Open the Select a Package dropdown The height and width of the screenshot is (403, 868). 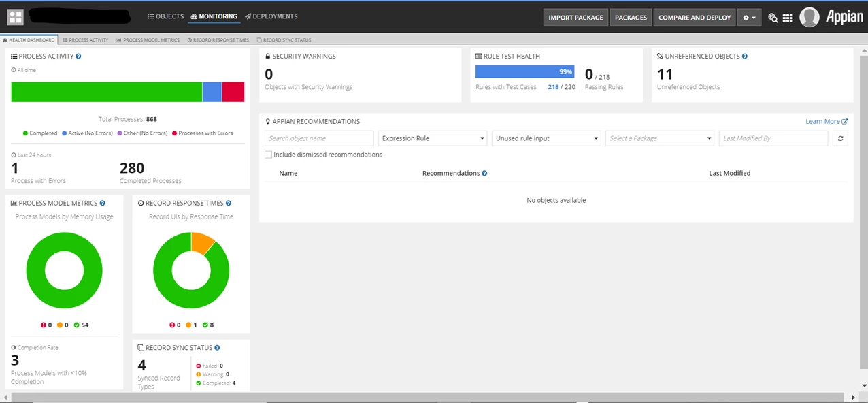click(660, 138)
